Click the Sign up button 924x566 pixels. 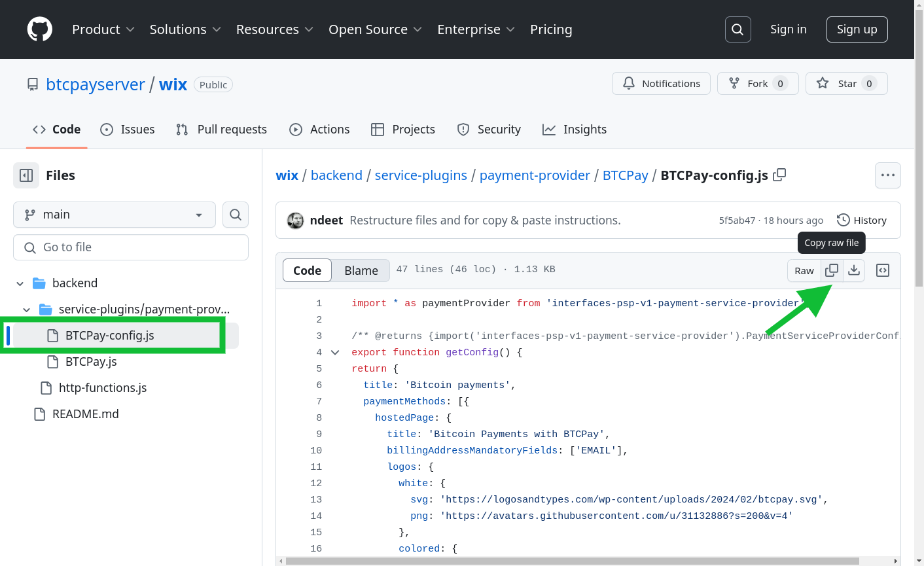tap(857, 29)
